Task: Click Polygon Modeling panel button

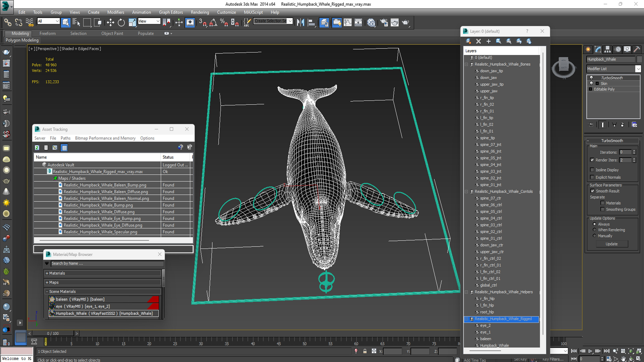Action: [22, 40]
